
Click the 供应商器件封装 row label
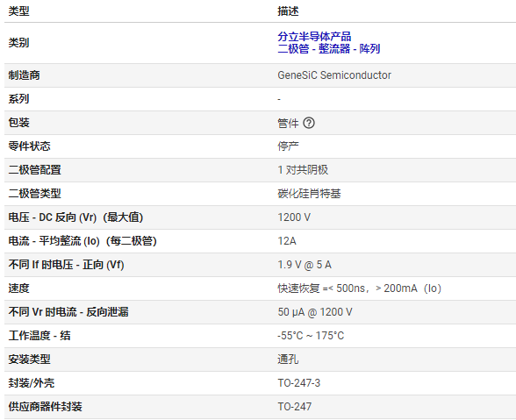(45, 407)
